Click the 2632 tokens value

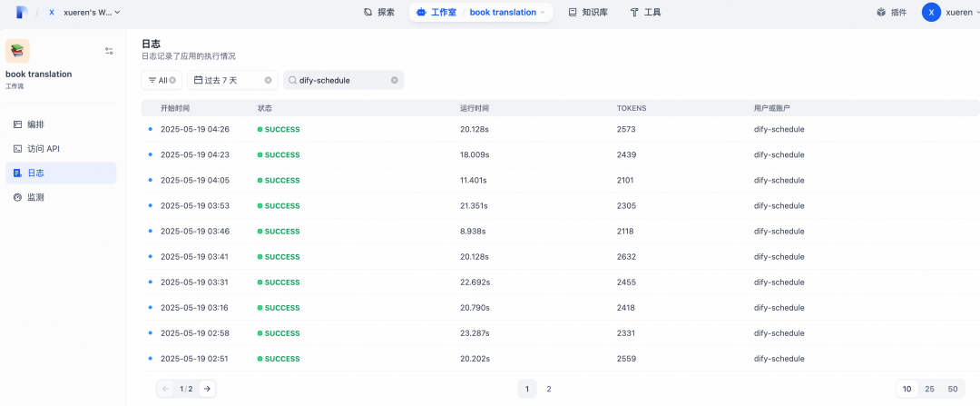tap(625, 256)
